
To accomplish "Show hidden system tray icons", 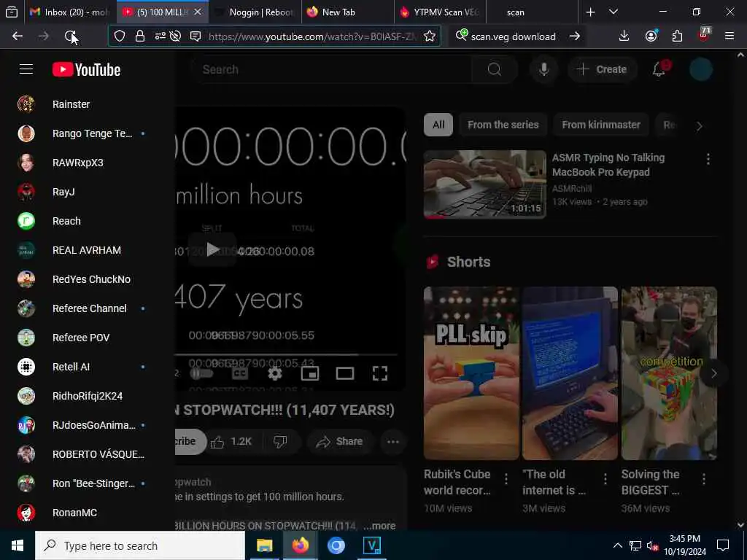I will point(617,545).
